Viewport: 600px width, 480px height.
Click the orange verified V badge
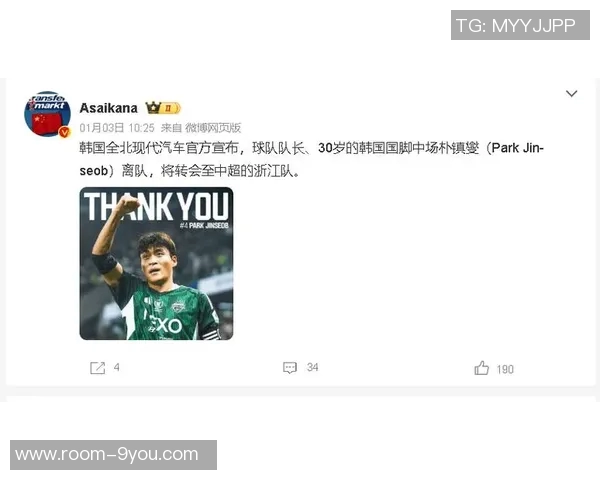click(x=65, y=132)
